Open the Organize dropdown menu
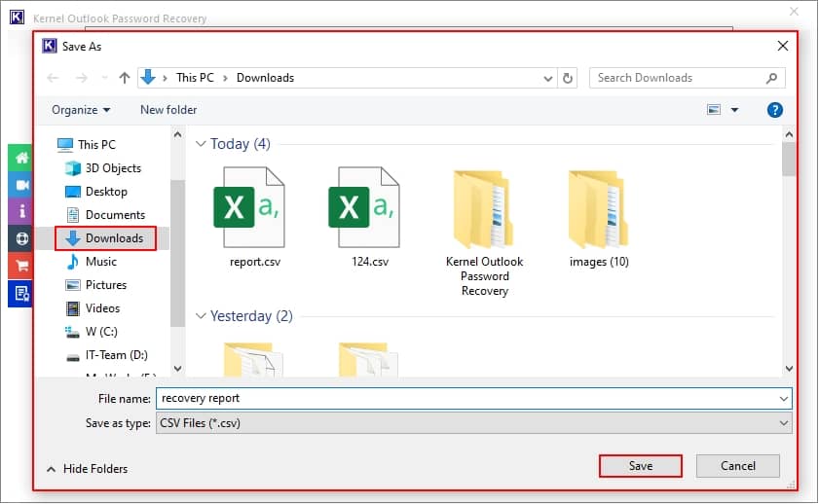 point(81,110)
